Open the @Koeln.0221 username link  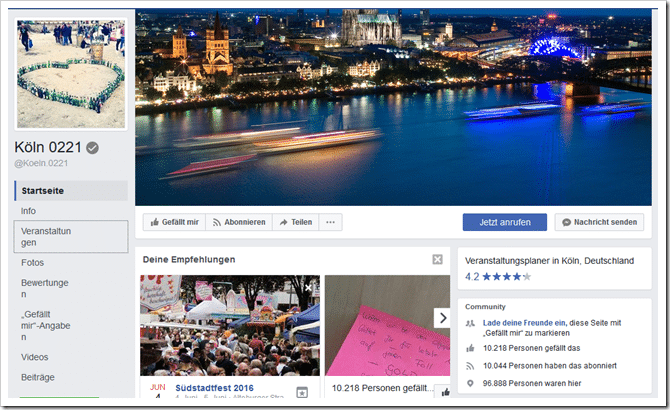pos(41,163)
